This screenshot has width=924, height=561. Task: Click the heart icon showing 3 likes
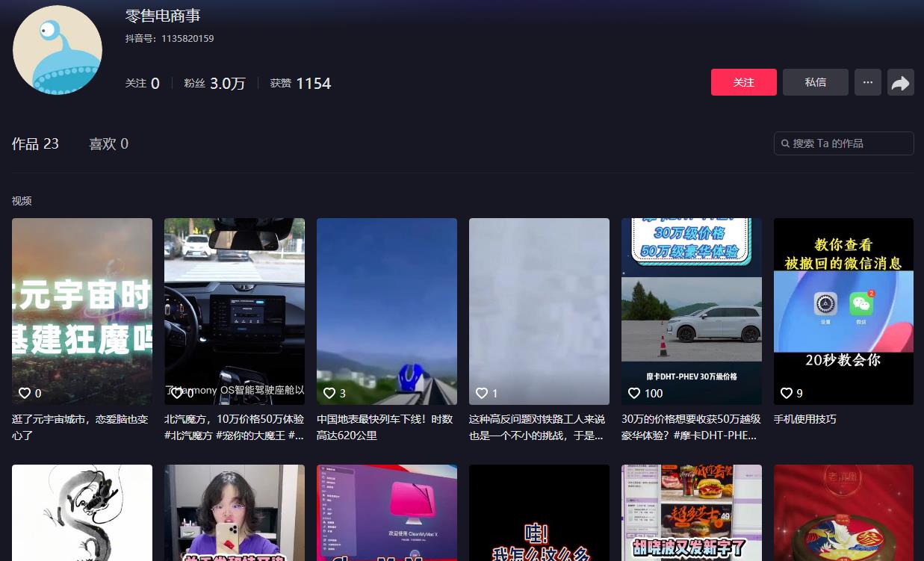(329, 393)
